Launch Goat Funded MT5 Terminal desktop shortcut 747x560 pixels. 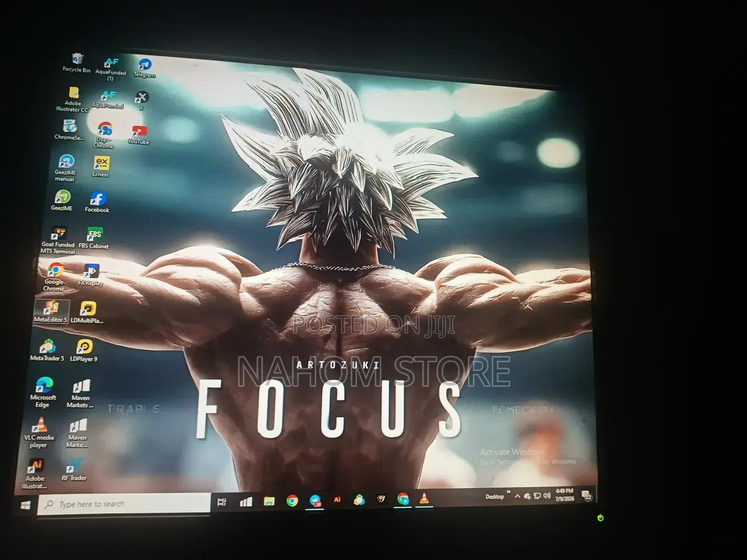tap(58, 240)
